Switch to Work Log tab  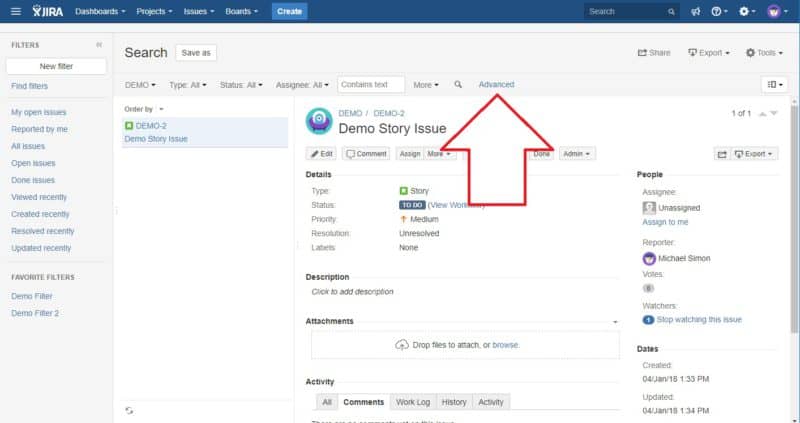pos(413,402)
